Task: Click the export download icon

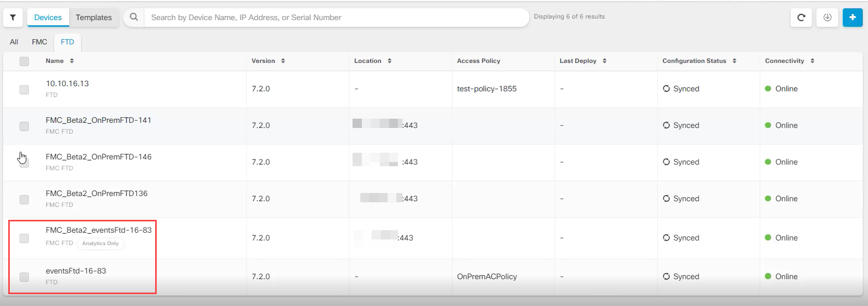Action: point(827,18)
